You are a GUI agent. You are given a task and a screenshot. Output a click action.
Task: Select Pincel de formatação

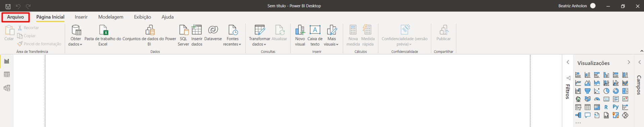point(39,44)
